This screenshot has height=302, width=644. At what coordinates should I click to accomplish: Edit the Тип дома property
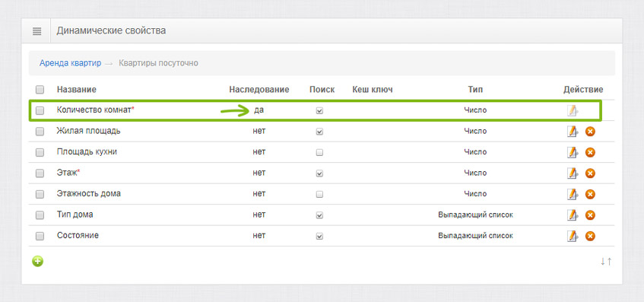(x=573, y=215)
